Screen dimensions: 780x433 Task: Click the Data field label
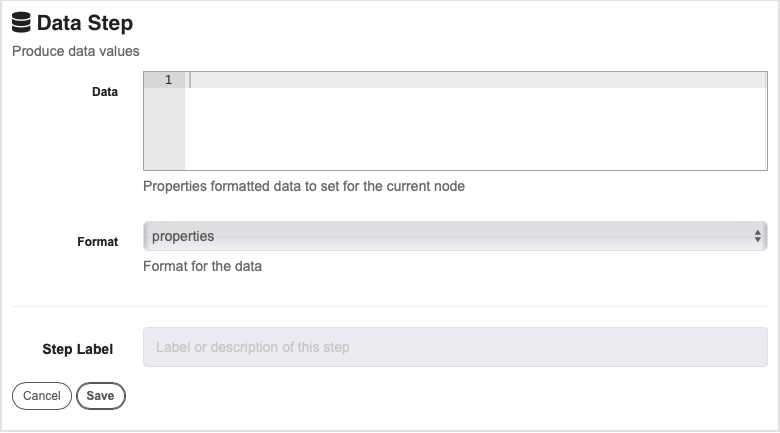tap(105, 92)
